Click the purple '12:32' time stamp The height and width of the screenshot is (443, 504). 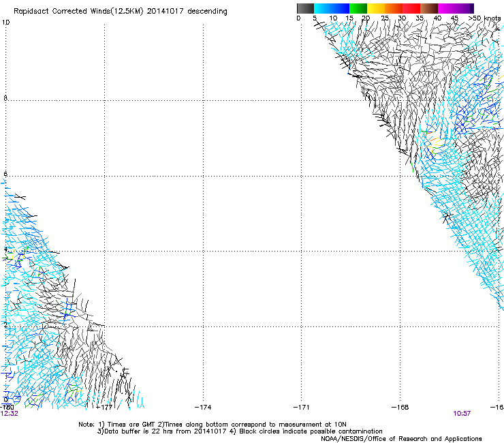(x=10, y=414)
